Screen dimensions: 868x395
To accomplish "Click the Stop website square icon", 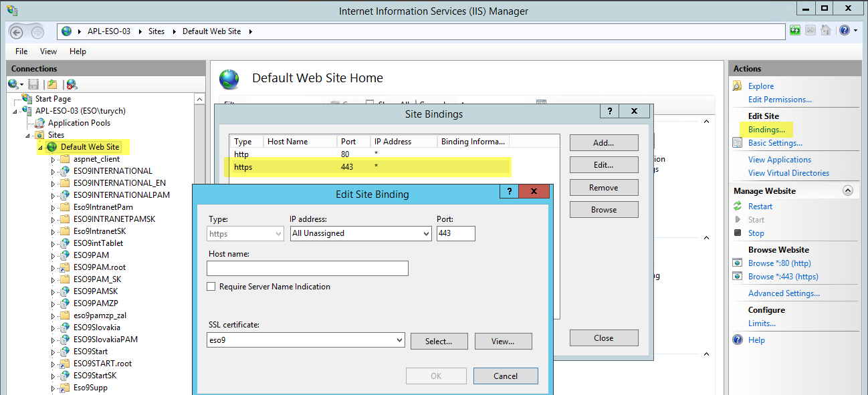I will click(x=738, y=233).
